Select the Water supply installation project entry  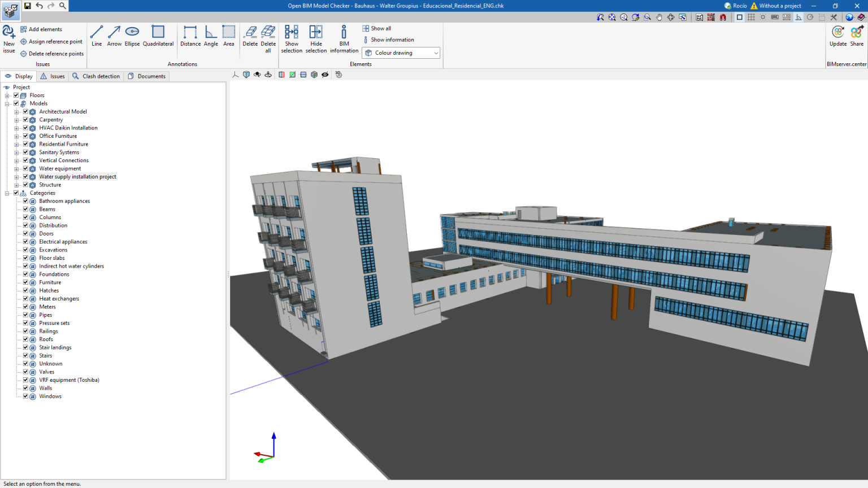tap(77, 176)
